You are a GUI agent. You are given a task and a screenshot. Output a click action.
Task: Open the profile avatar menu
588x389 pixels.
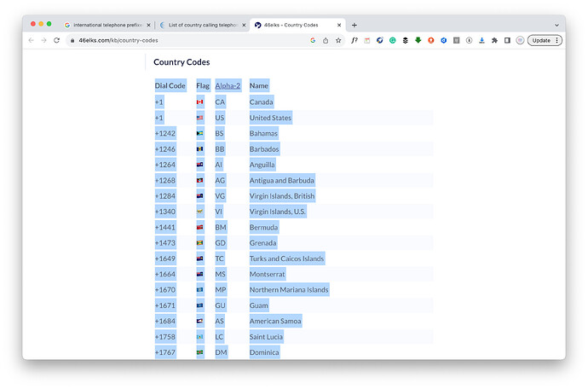pos(520,40)
